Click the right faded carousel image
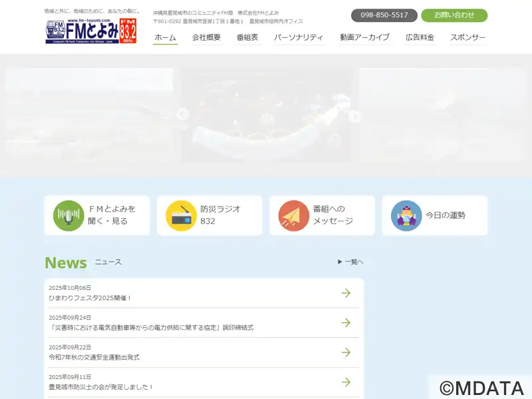Image resolution: width=532 pixels, height=399 pixels. (x=443, y=115)
